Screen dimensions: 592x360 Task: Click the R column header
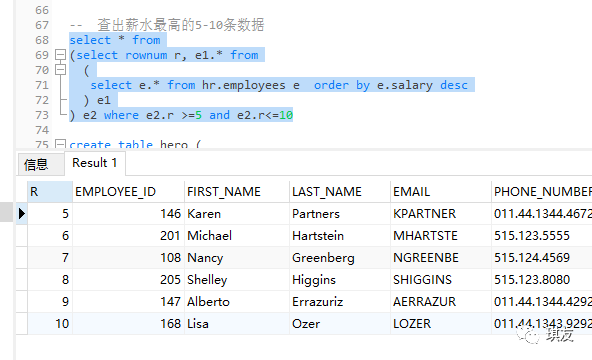(x=50, y=192)
